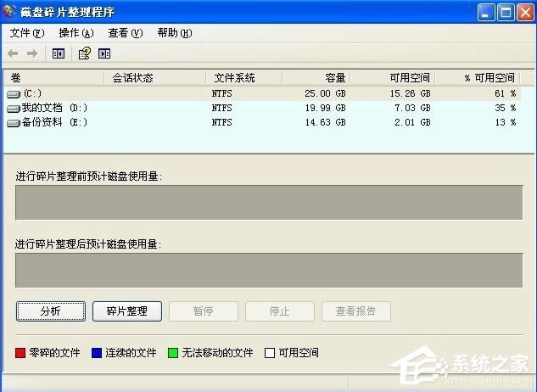Open the 操作(A) menu
The image size is (537, 392).
[76, 33]
